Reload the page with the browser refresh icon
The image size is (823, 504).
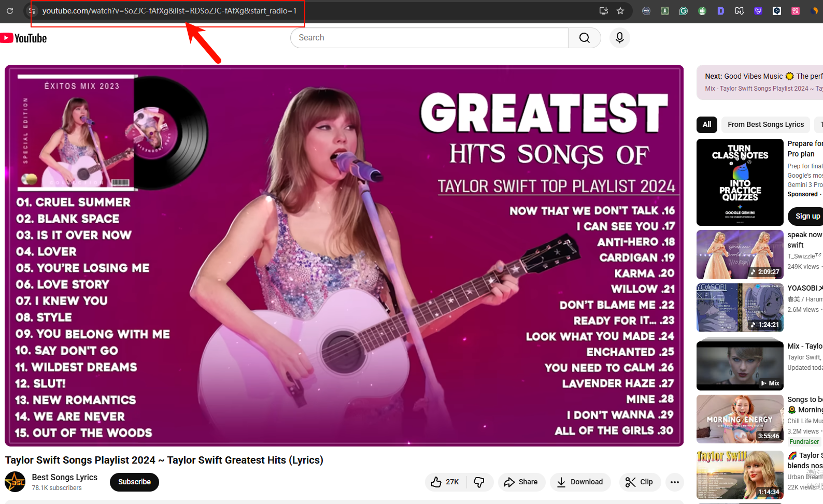10,10
